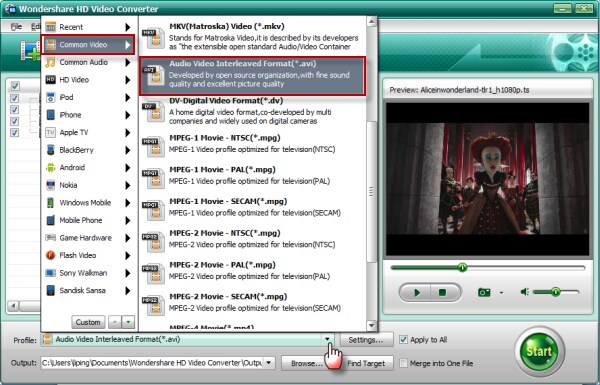Screen dimensions: 600x385
Task: Click the volume slider handle
Action: [x=555, y=292]
